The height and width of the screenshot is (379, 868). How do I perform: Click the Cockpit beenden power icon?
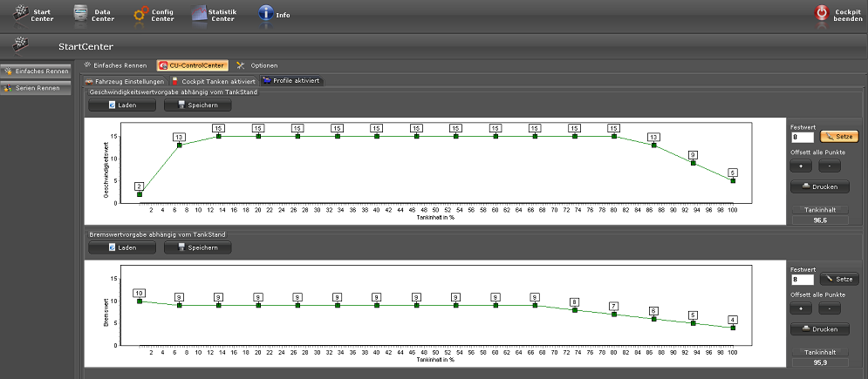(x=821, y=13)
